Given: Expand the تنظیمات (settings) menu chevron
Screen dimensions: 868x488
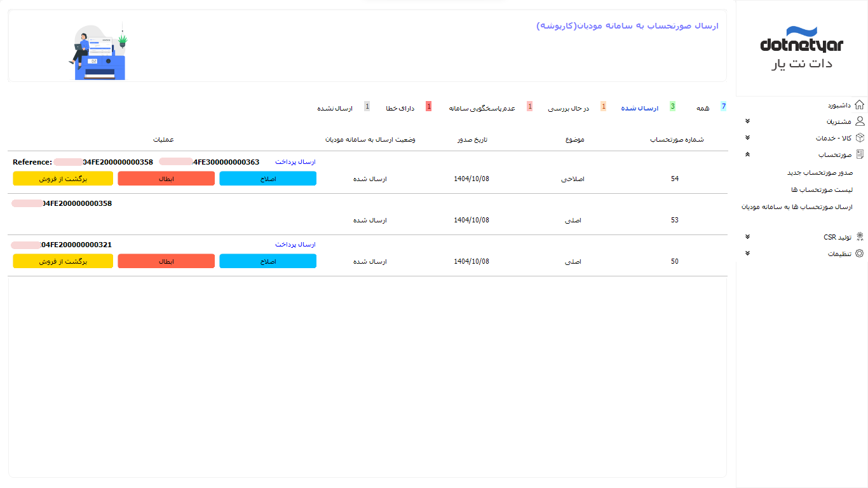Looking at the screenshot, I should [747, 254].
